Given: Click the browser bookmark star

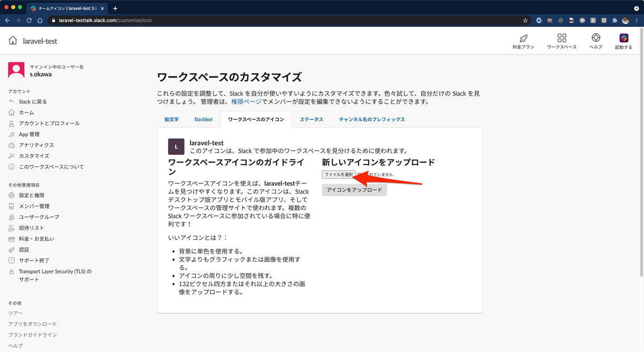Looking at the screenshot, I should pyautogui.click(x=525, y=19).
